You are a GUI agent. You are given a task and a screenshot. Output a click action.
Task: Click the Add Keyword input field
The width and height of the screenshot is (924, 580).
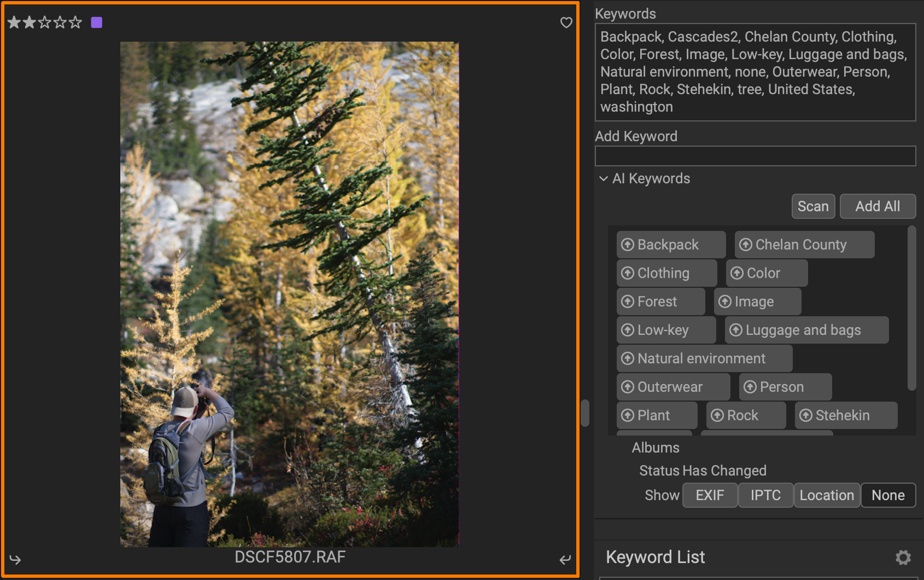[755, 156]
